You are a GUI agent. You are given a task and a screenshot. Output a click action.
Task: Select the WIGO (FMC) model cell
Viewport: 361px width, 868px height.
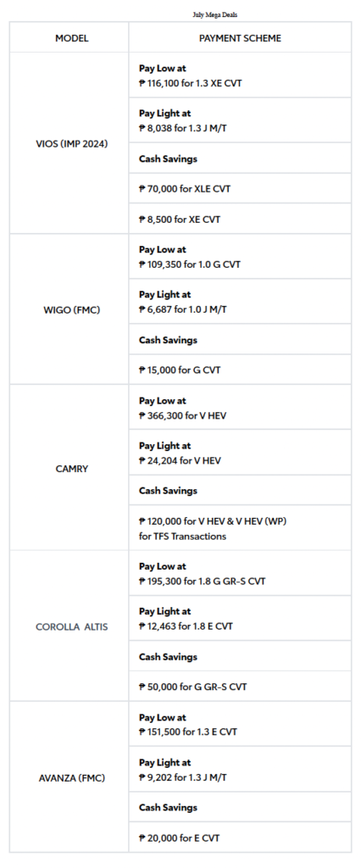tap(69, 309)
